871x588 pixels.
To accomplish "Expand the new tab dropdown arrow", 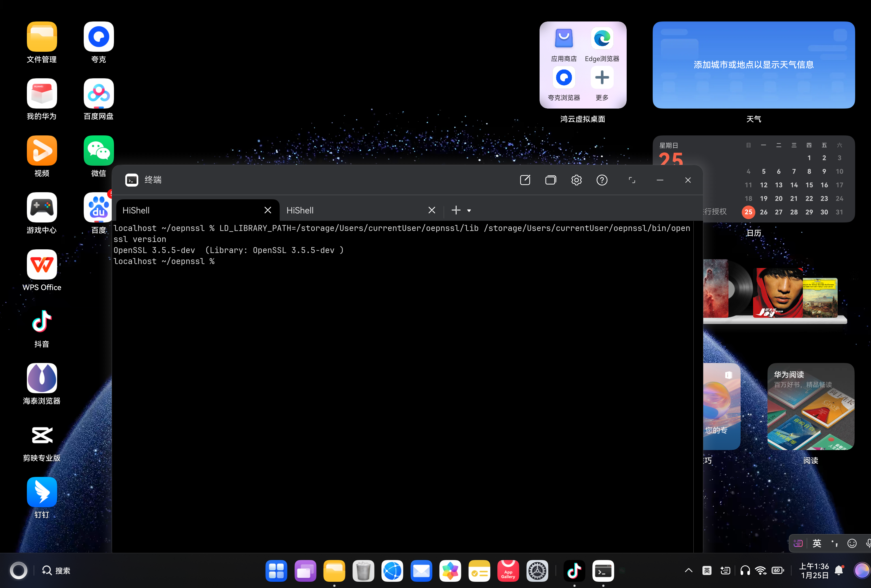I will click(469, 211).
